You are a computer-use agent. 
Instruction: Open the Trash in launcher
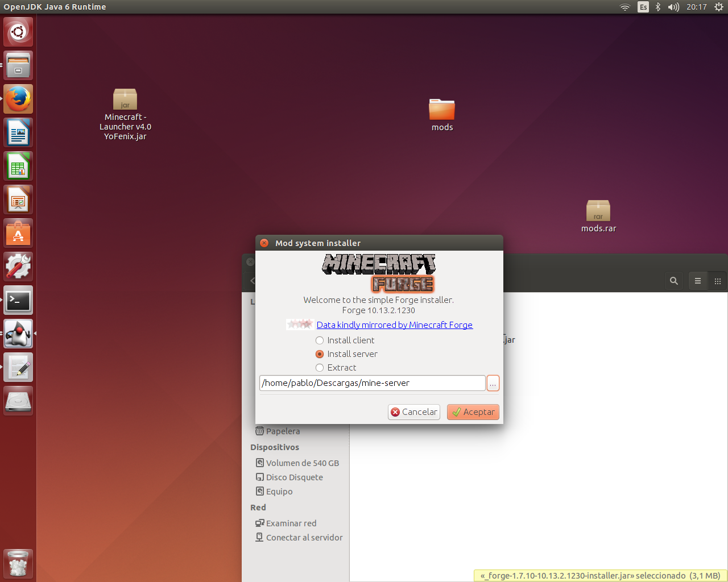(18, 564)
